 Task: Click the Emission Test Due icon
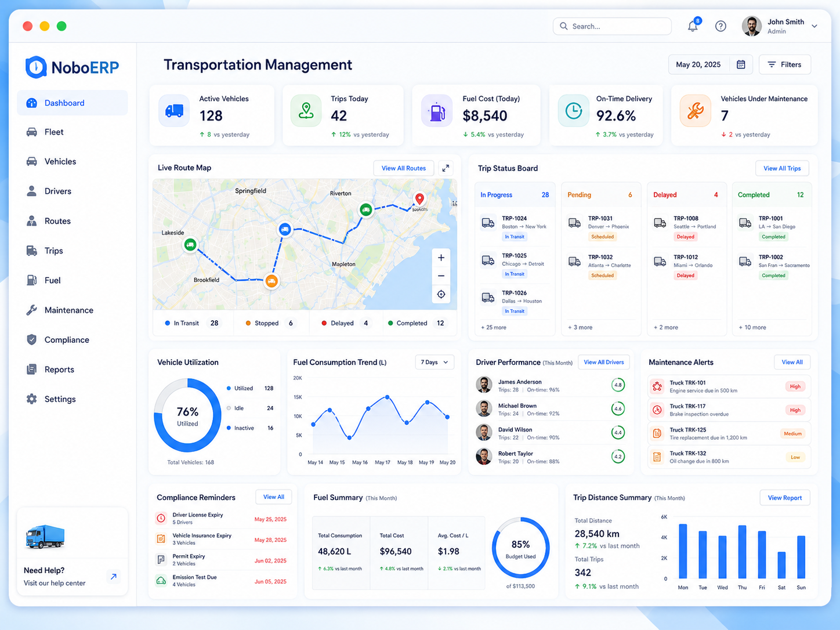tap(161, 581)
